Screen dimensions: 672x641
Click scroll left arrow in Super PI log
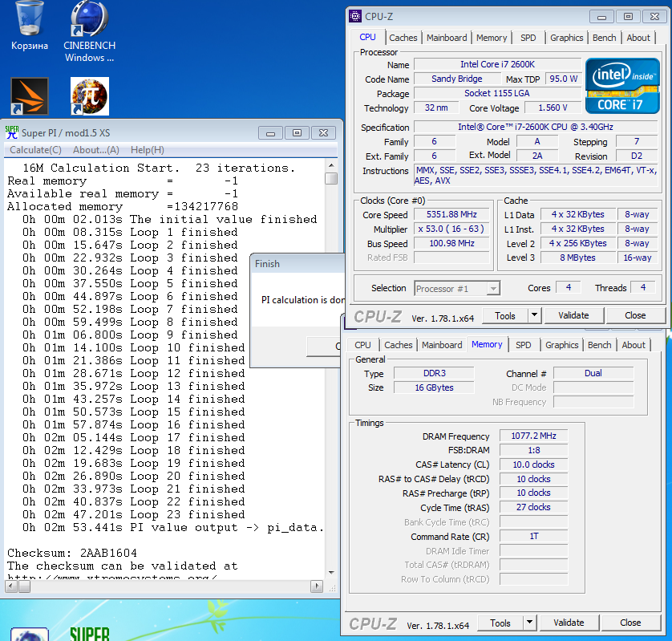pos(11,586)
